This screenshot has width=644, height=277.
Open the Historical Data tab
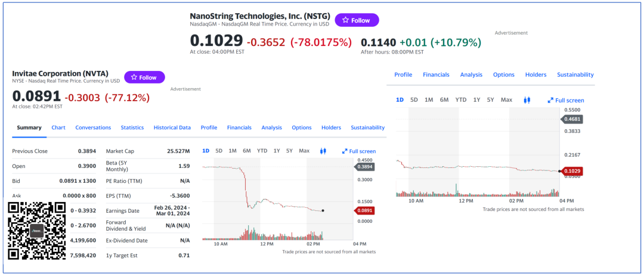[x=172, y=127]
